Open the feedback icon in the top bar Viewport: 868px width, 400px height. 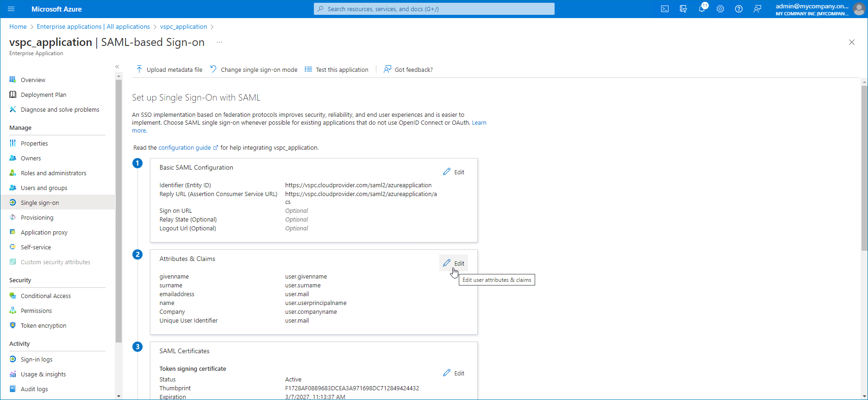757,9
